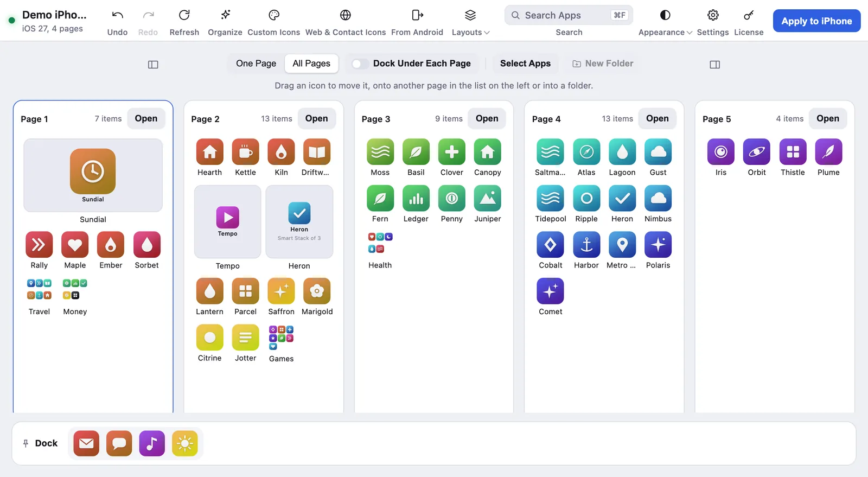Open the Games folder
Image resolution: width=868 pixels, height=477 pixels.
tap(281, 338)
